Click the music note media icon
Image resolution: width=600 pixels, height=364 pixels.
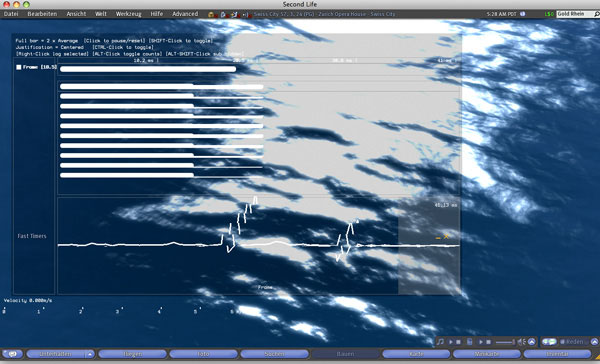point(440,341)
